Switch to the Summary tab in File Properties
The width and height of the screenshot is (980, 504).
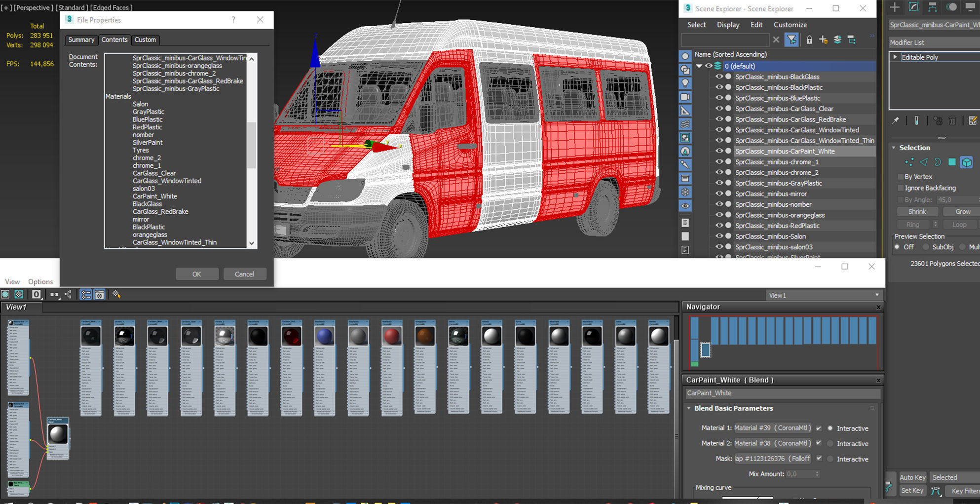pyautogui.click(x=81, y=39)
